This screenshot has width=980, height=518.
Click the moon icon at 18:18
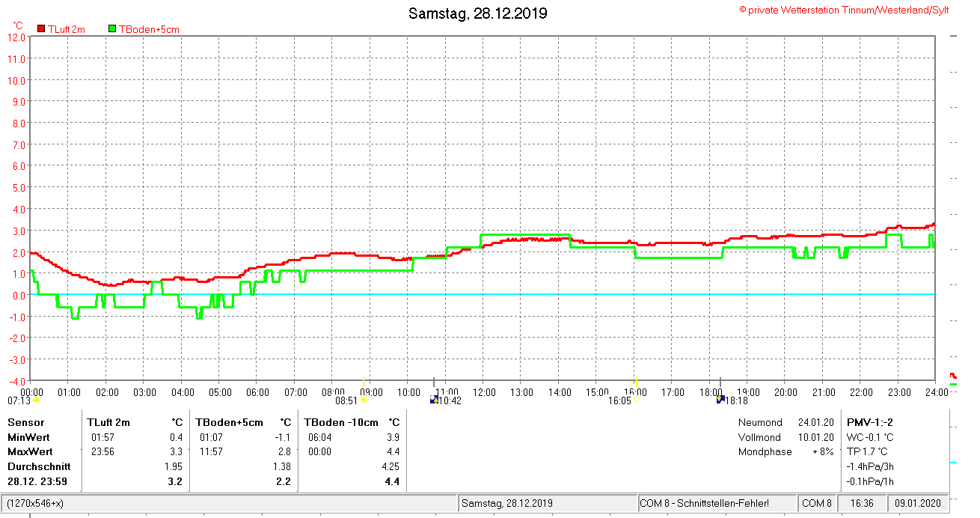(720, 400)
